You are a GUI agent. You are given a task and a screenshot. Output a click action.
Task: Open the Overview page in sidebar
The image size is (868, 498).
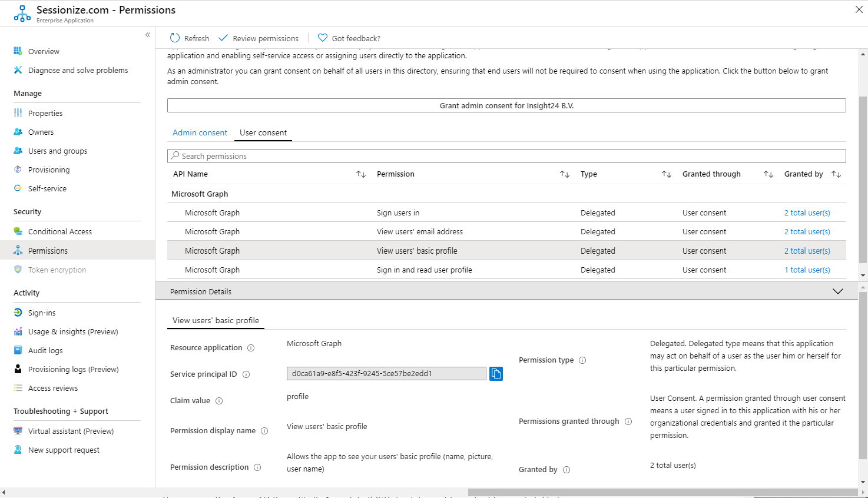[x=44, y=51]
